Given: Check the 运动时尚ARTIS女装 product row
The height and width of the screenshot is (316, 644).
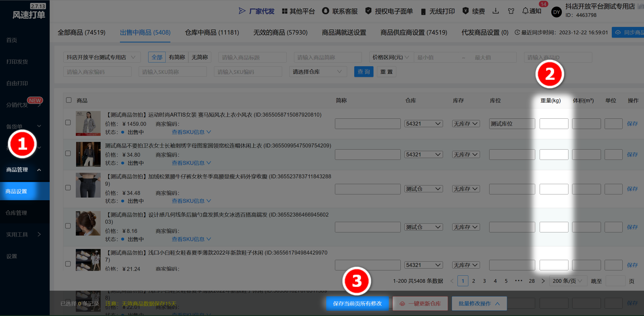Looking at the screenshot, I should (68, 123).
